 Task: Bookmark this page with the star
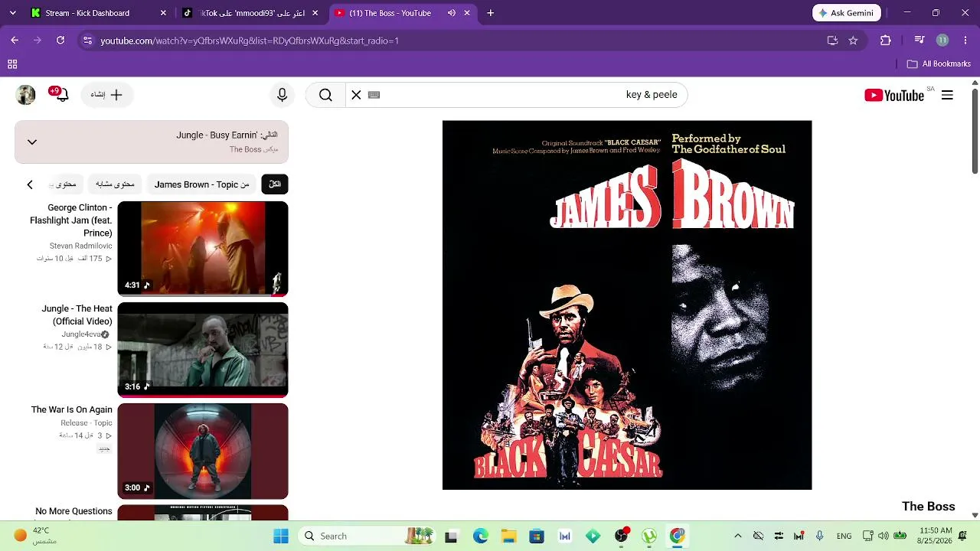853,41
